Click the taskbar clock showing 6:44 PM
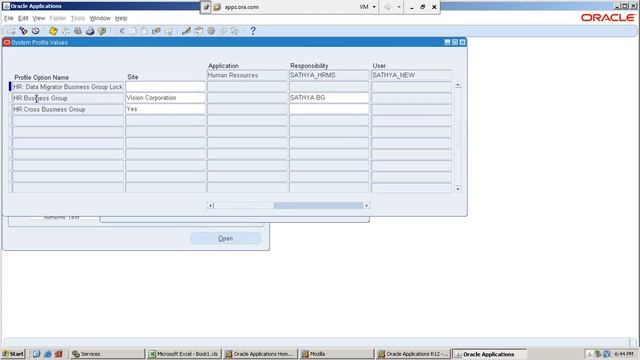 pyautogui.click(x=624, y=354)
